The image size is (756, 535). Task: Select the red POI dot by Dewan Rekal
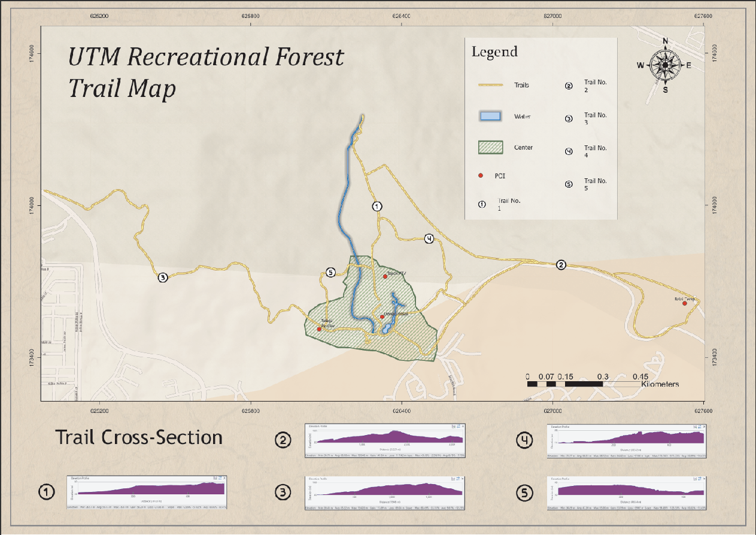pyautogui.click(x=382, y=317)
